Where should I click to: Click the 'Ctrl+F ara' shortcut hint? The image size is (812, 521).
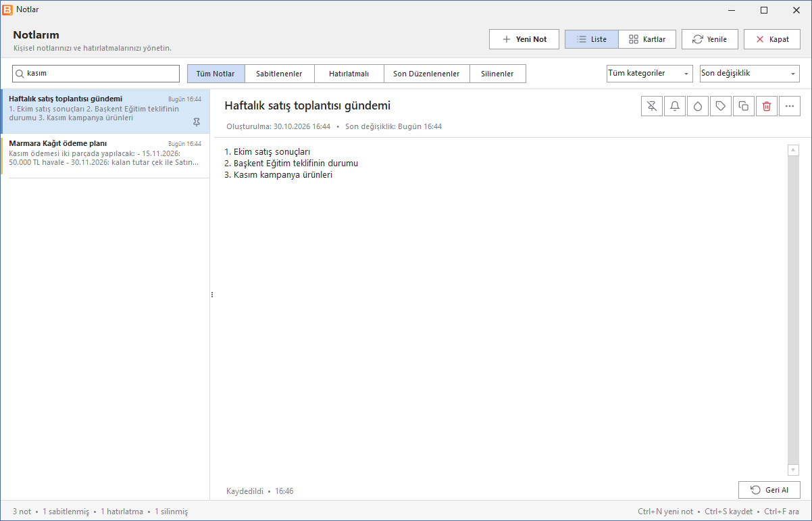click(x=782, y=512)
